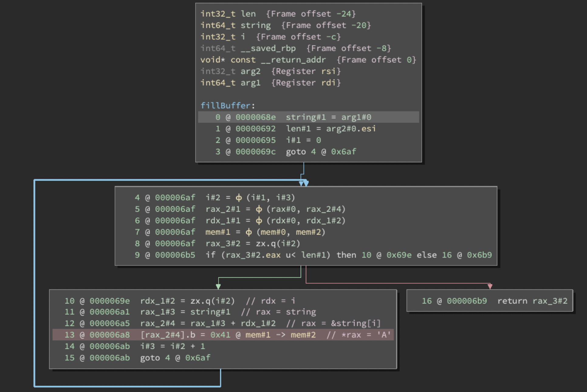The height and width of the screenshot is (392, 587).
Task: Select instruction 12 computing &string[i]
Action: (x=208, y=323)
